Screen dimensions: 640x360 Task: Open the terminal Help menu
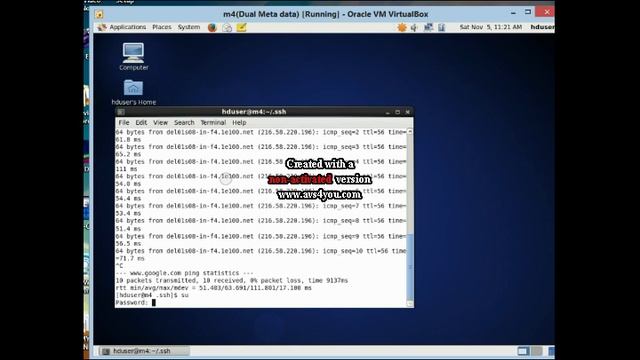click(x=239, y=122)
